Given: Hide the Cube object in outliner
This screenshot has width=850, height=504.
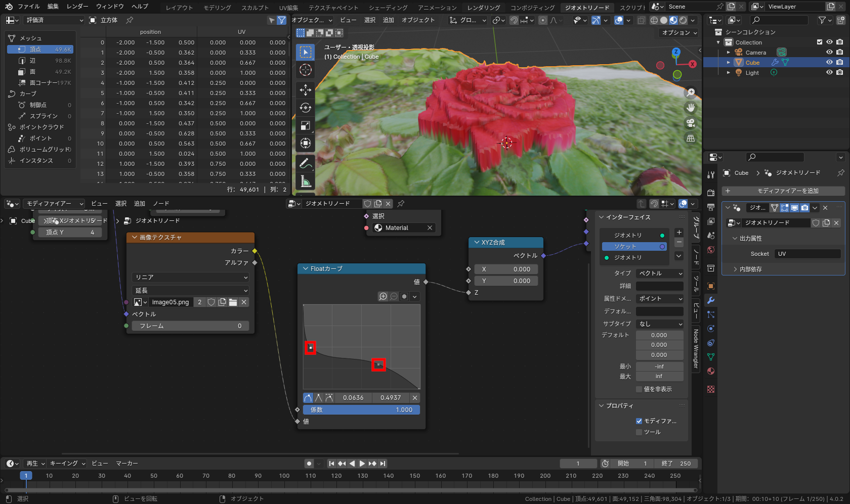Looking at the screenshot, I should [829, 62].
